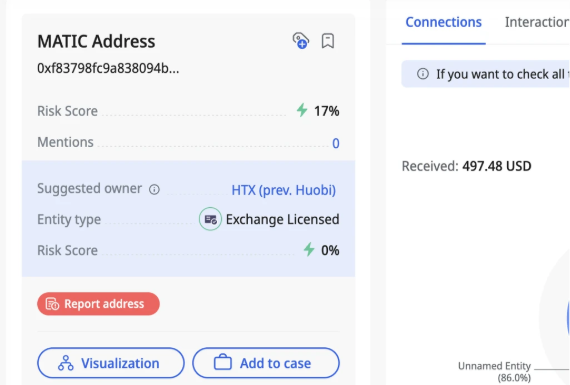Click the Entity type label

click(x=69, y=219)
